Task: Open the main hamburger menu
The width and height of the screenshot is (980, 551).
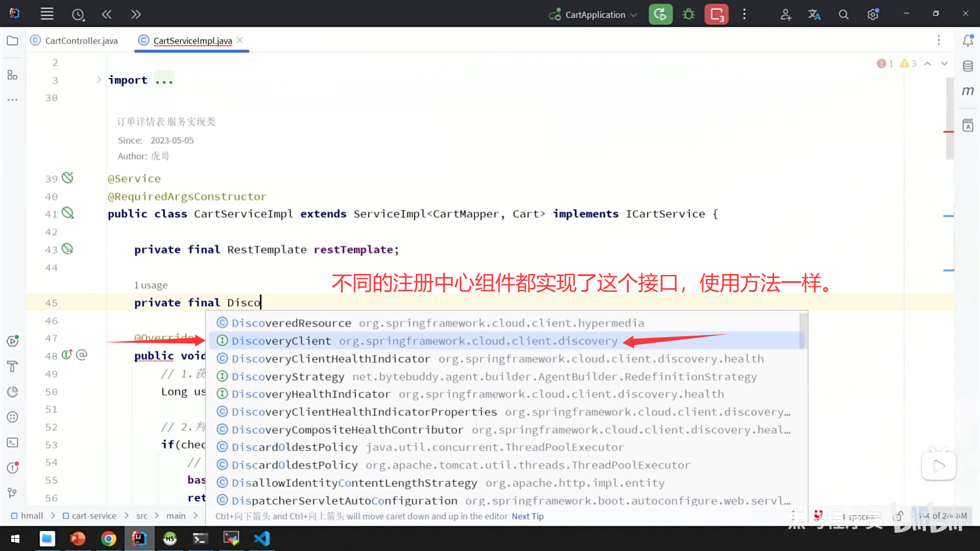Action: click(x=46, y=14)
